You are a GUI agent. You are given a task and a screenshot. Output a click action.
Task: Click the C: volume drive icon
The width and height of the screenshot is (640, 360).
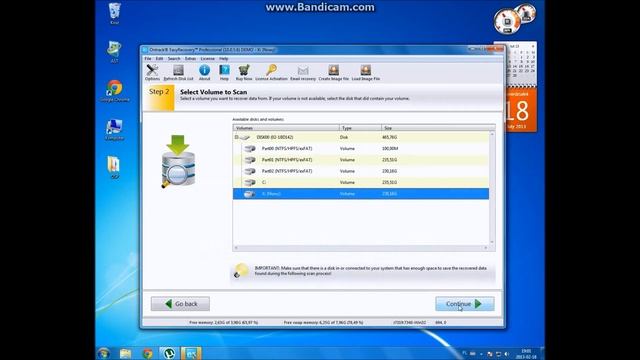[249, 182]
